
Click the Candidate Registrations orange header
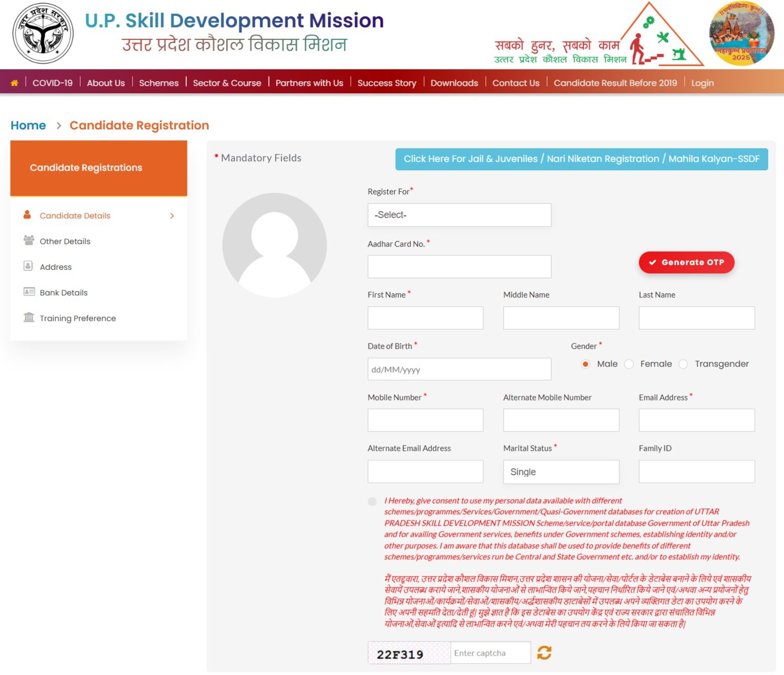99,168
